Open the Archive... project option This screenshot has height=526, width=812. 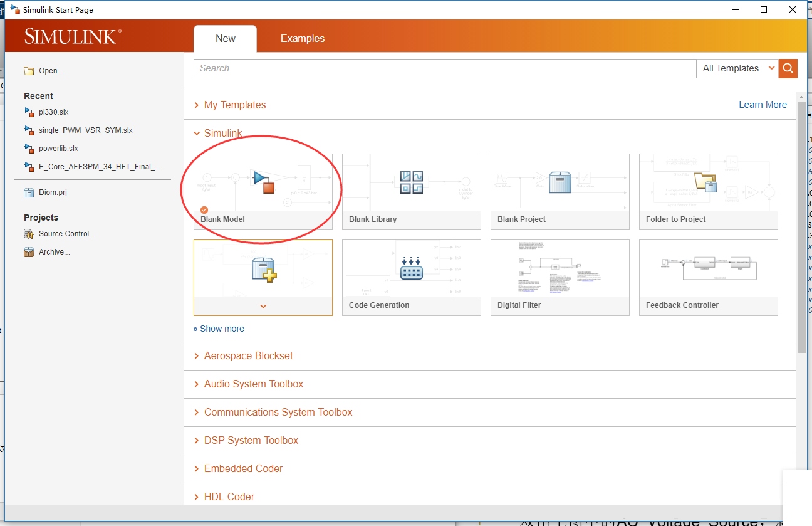click(55, 252)
